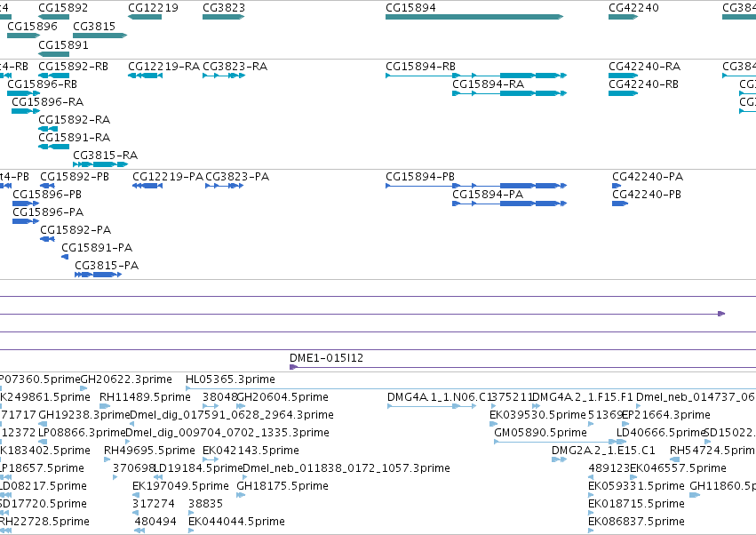Viewport: 756px width, 535px height.
Task: Click EST DMG2A.2_1.E15.C1
Action: click(603, 451)
